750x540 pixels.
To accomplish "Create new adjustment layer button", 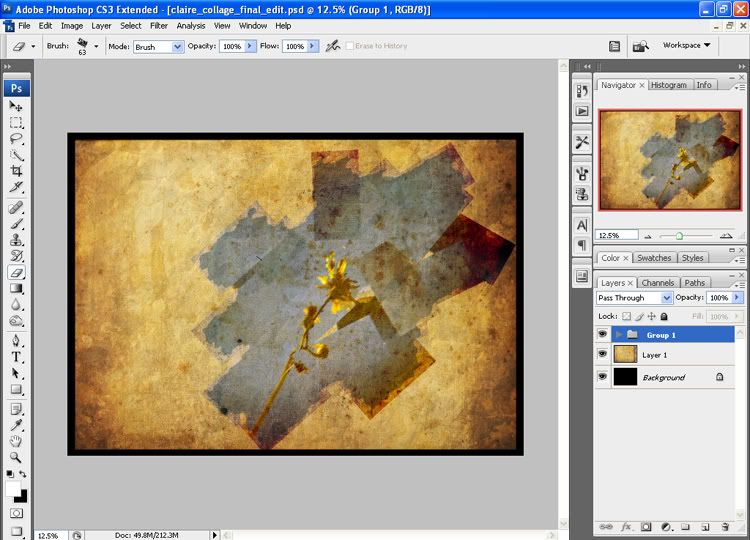I will (x=666, y=527).
